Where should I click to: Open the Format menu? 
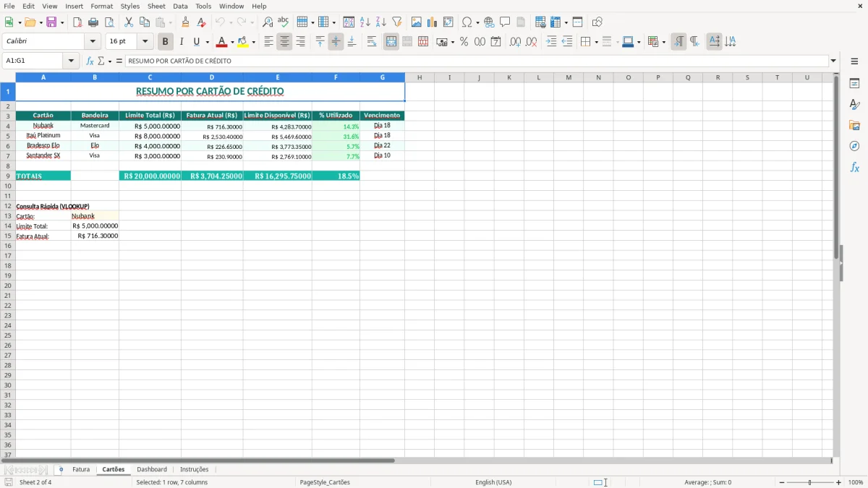tap(102, 6)
